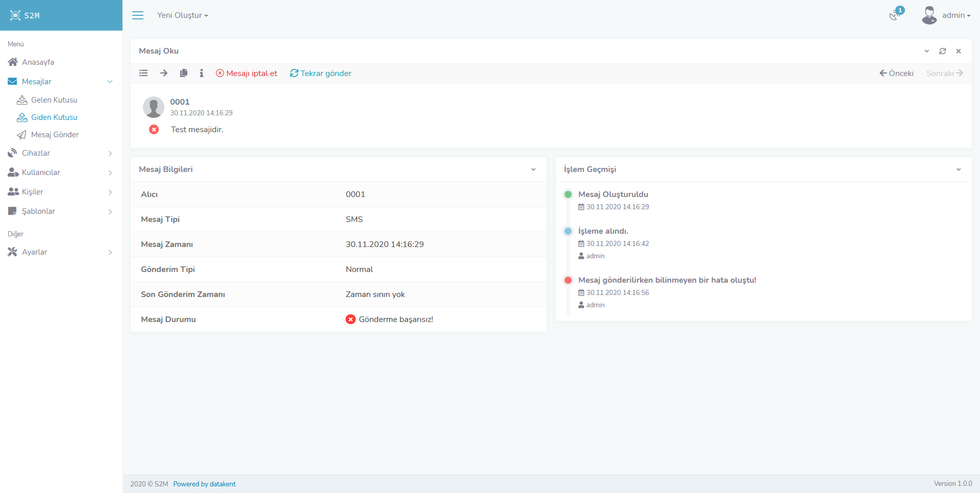Click the forward arrow icon in toolbar

[x=164, y=73]
